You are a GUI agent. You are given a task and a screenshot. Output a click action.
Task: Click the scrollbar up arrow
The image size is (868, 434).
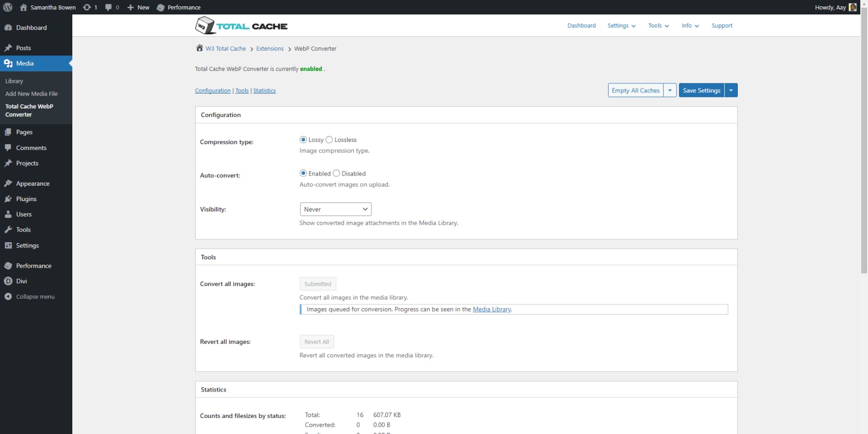click(864, 4)
